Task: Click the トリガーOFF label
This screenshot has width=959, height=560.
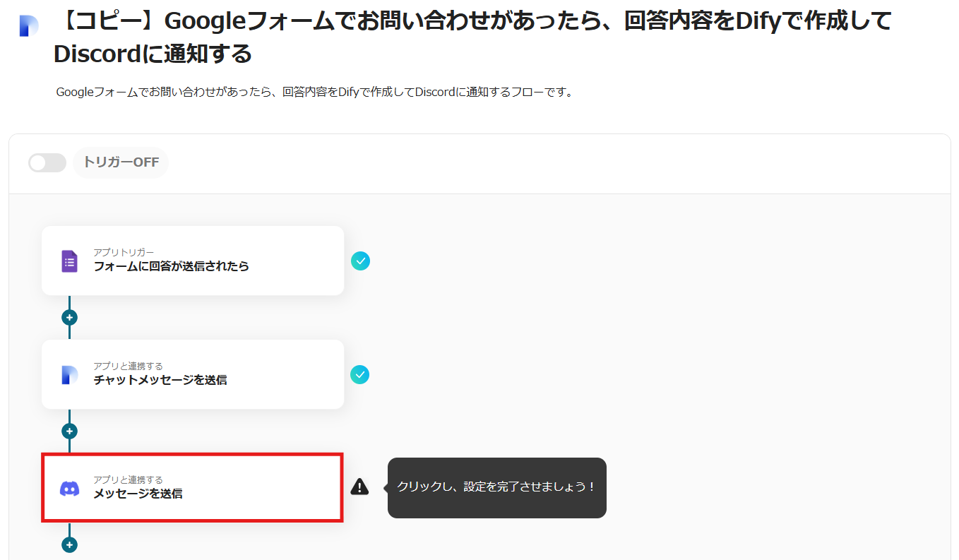Action: click(x=121, y=162)
